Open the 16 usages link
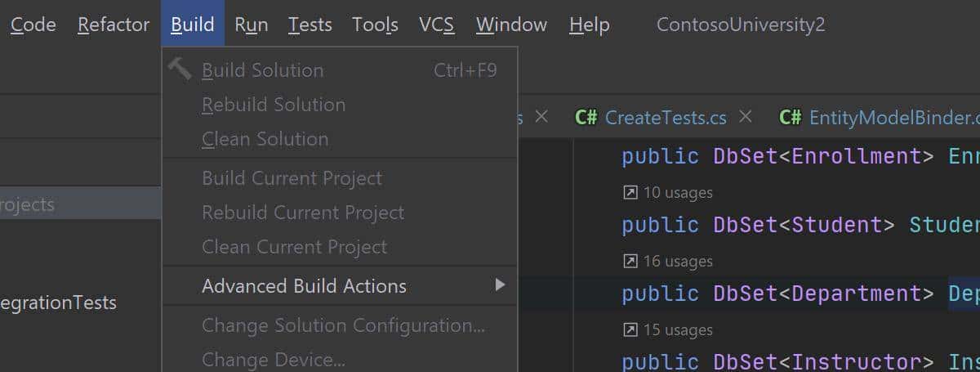980x372 pixels. (x=678, y=262)
